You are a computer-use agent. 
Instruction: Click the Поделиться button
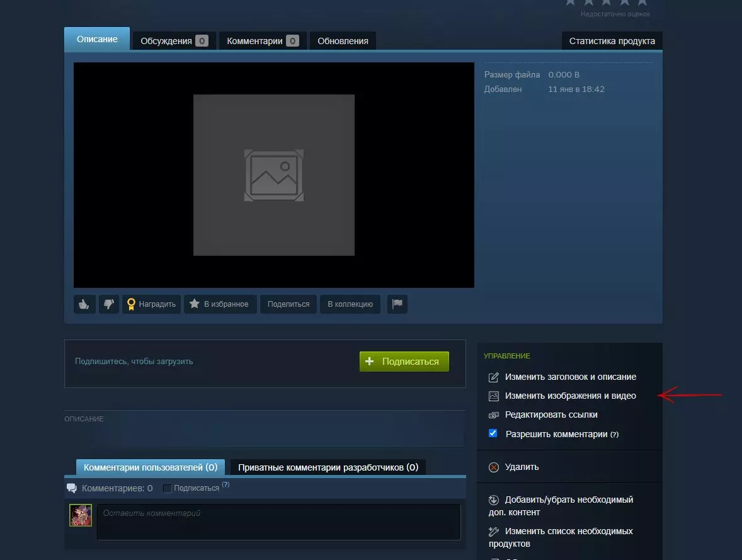pos(288,304)
